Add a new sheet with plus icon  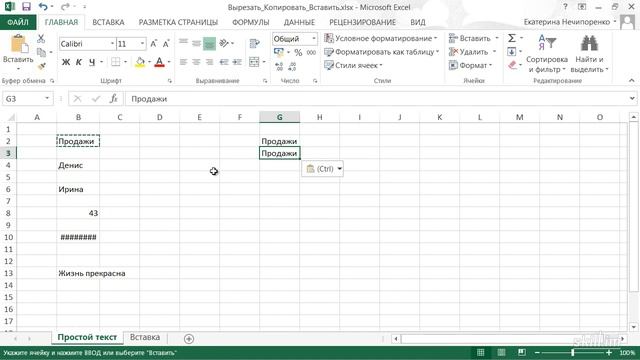coord(189,338)
